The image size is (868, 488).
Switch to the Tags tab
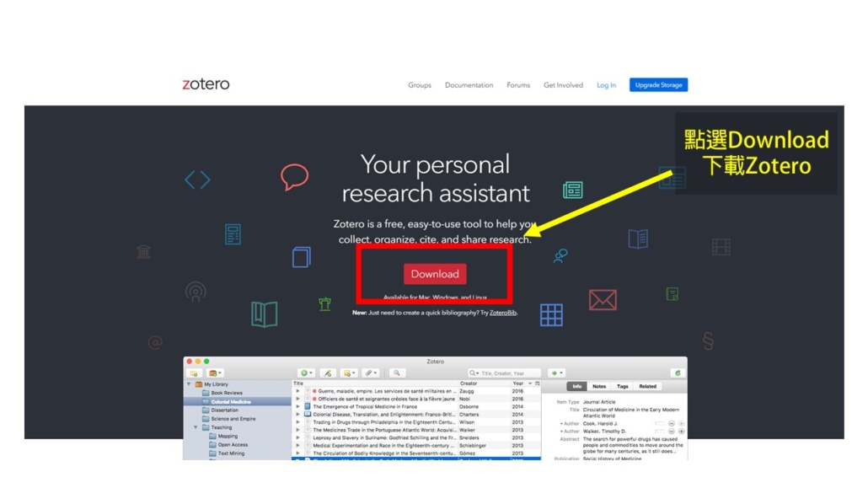[x=623, y=387]
